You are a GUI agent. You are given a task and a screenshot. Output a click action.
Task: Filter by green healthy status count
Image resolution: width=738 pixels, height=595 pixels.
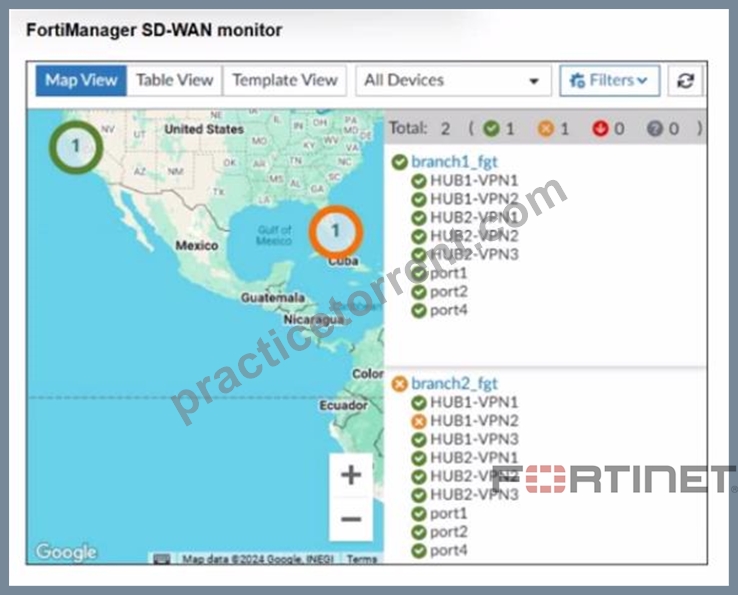(498, 129)
